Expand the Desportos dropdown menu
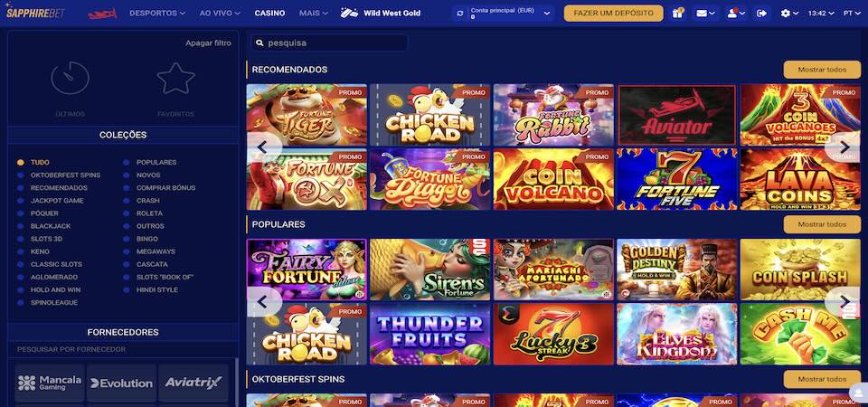This screenshot has height=407, width=868. pos(157,13)
